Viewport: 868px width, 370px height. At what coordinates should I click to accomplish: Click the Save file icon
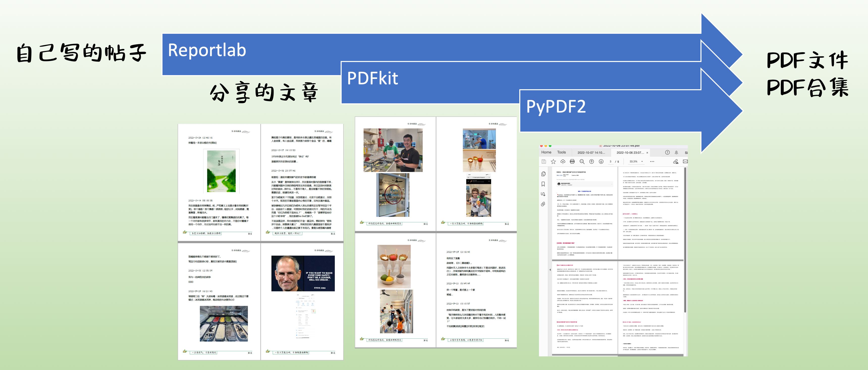click(x=544, y=162)
